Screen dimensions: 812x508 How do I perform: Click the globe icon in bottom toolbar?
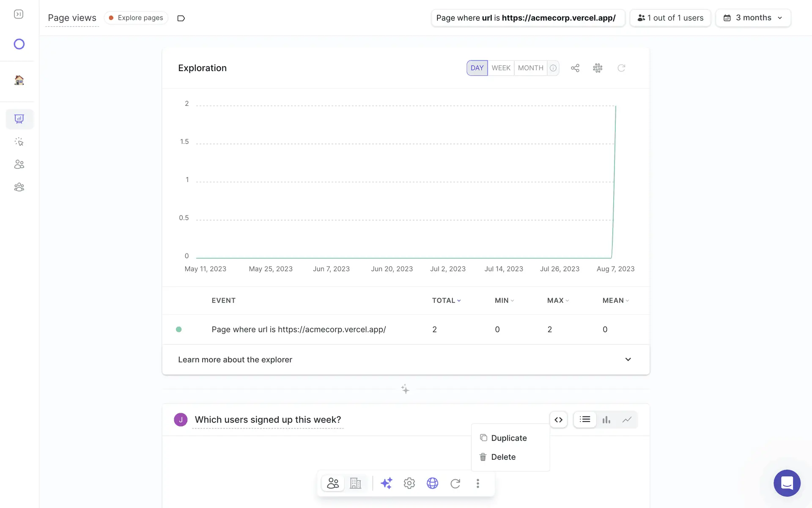coord(432,483)
